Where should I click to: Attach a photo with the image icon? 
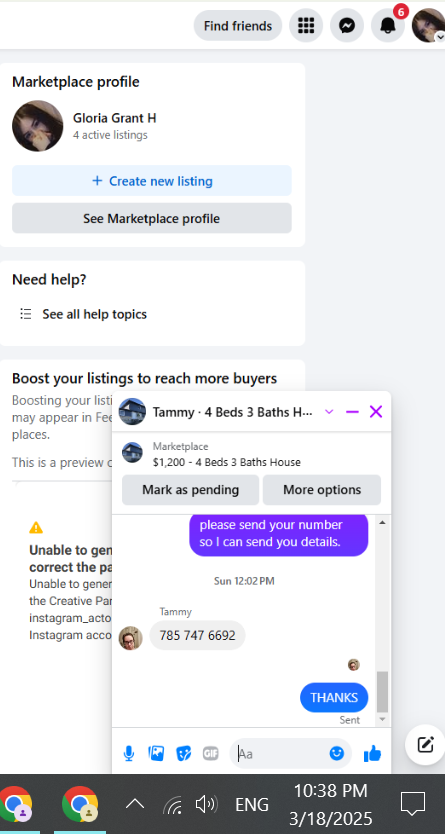156,753
